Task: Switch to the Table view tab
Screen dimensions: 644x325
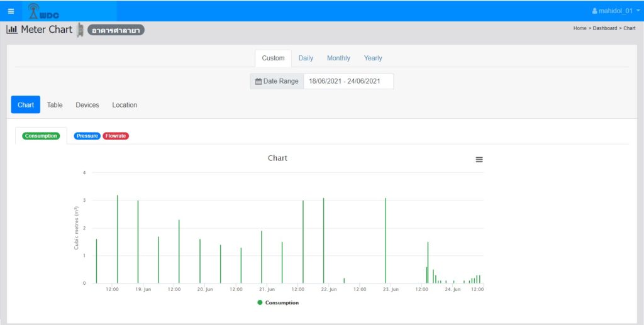Action: [55, 105]
